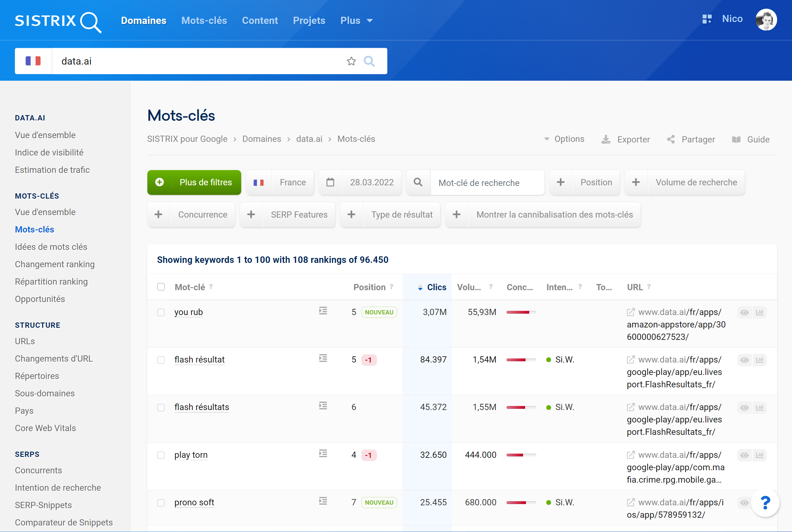
Task: Open external link icon for 'play torn' URL
Action: point(631,455)
